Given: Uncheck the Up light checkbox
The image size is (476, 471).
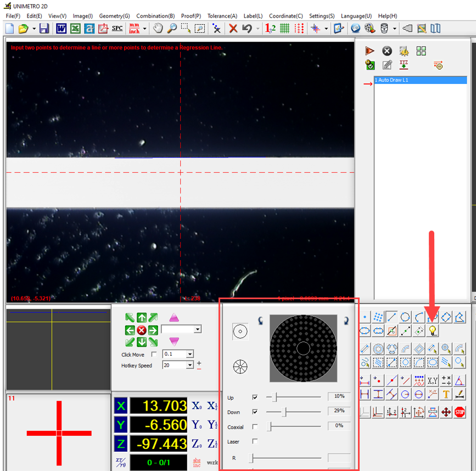Looking at the screenshot, I should click(x=255, y=397).
